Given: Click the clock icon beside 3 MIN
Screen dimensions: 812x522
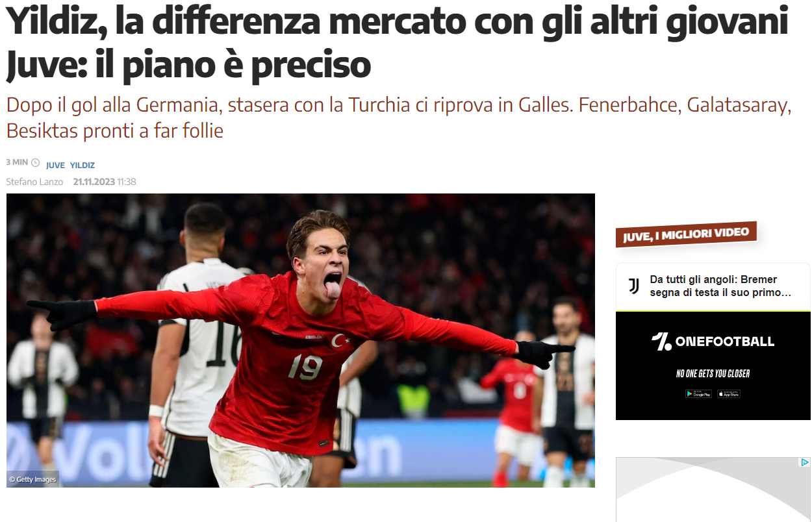Looking at the screenshot, I should tap(35, 162).
